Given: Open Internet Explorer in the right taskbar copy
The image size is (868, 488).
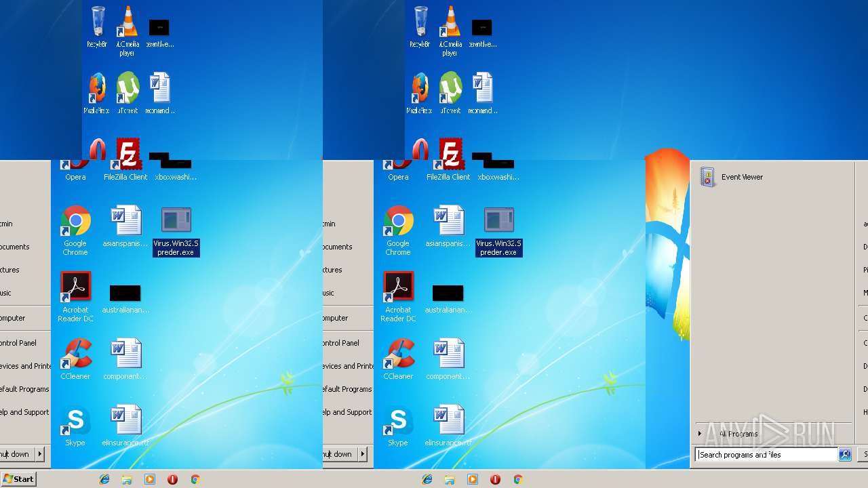Looking at the screenshot, I should (427, 479).
